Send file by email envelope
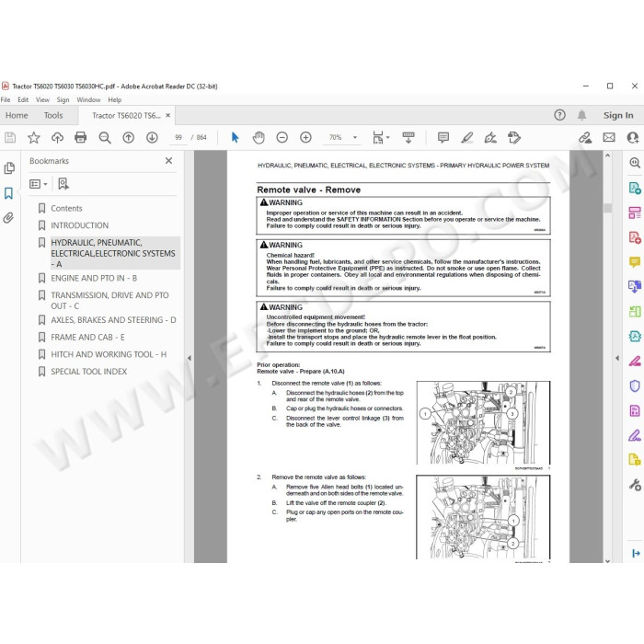 pyautogui.click(x=609, y=137)
